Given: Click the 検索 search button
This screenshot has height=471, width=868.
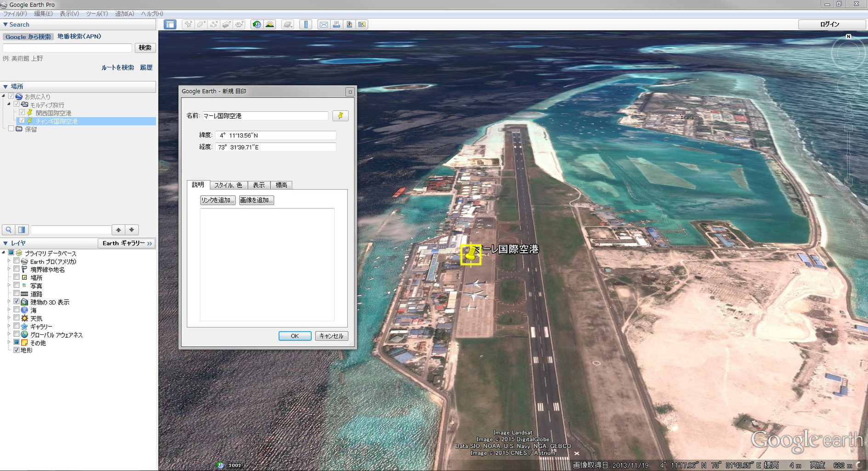Looking at the screenshot, I should (145, 47).
